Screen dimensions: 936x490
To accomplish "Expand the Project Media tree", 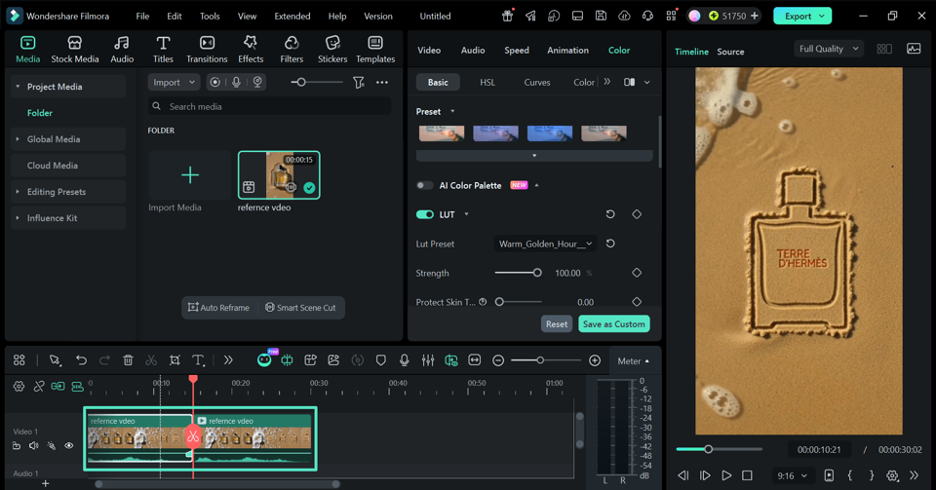I will 18,87.
